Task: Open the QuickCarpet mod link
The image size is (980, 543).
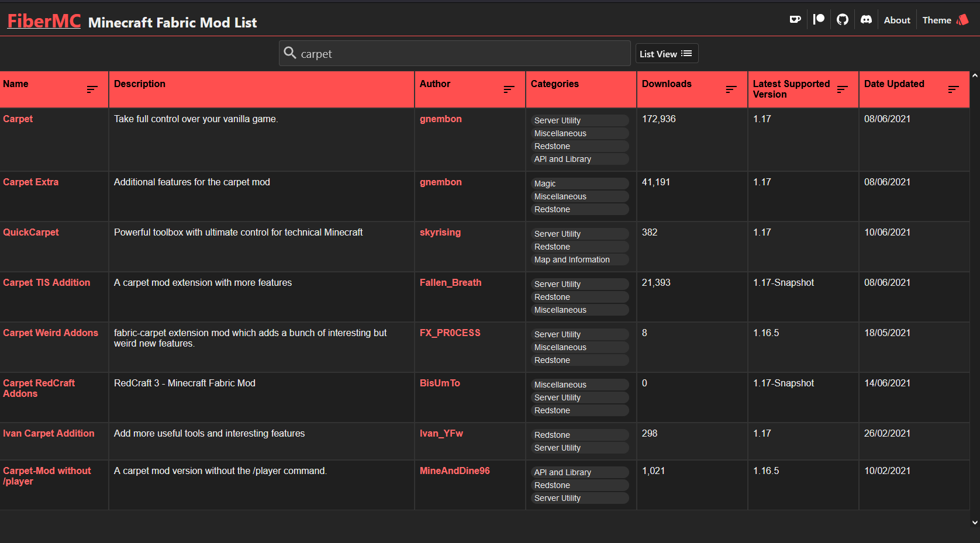Action: pyautogui.click(x=30, y=232)
